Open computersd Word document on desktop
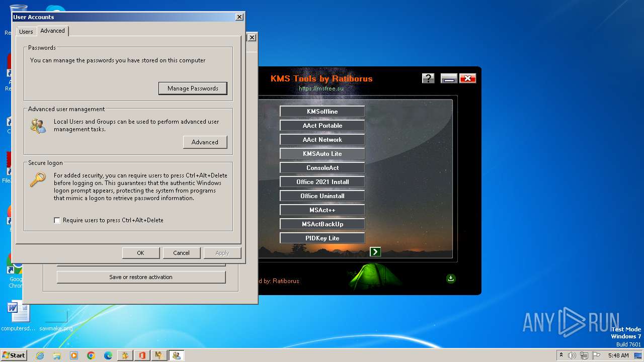Viewport: 644px width, 362px height. coord(18,317)
